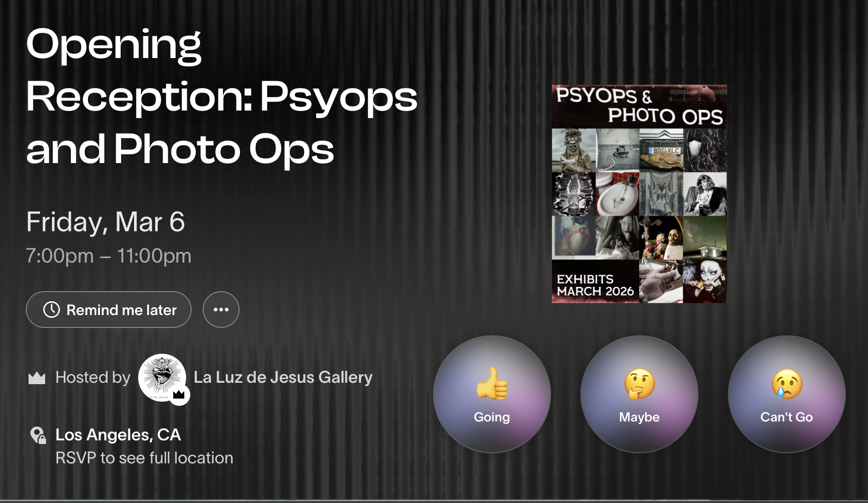Click the clock icon in Remind me later
Viewport: 868px width, 503px height.
click(x=52, y=310)
